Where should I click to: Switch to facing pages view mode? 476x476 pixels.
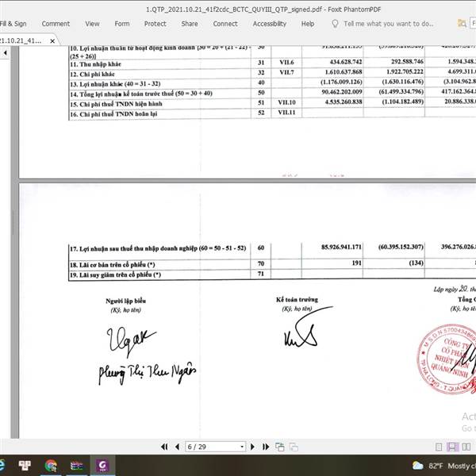click(466, 447)
